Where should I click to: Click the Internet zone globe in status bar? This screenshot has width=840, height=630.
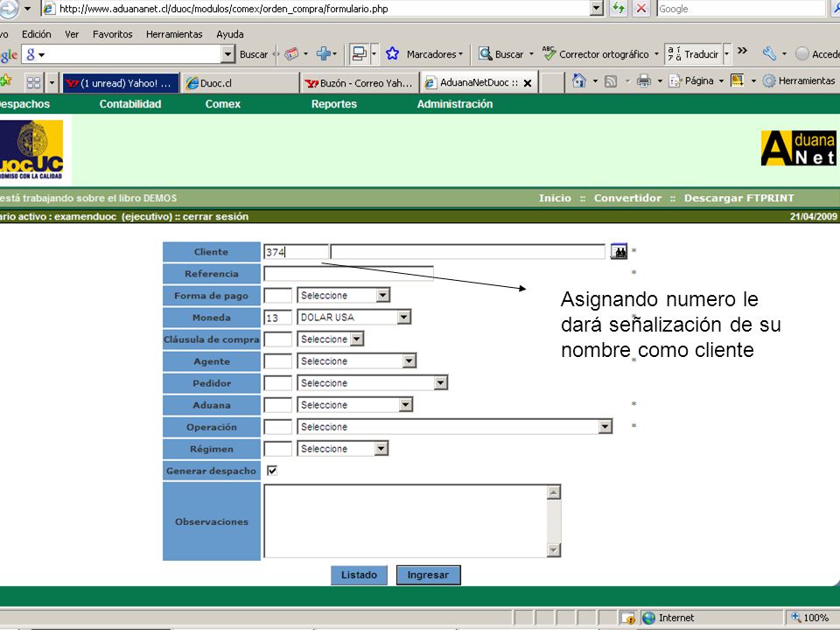pos(648,618)
